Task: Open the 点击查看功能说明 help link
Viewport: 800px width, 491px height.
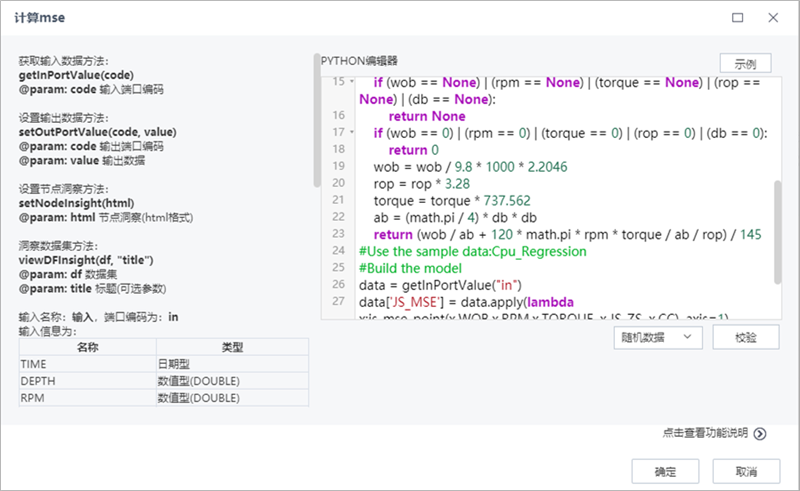Action: [704, 434]
